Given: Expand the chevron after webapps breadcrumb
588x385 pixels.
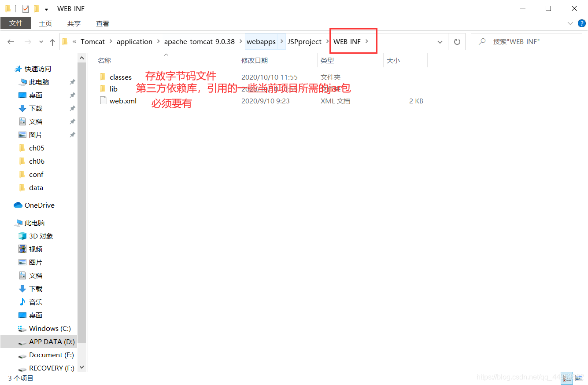Looking at the screenshot, I should click(x=282, y=42).
